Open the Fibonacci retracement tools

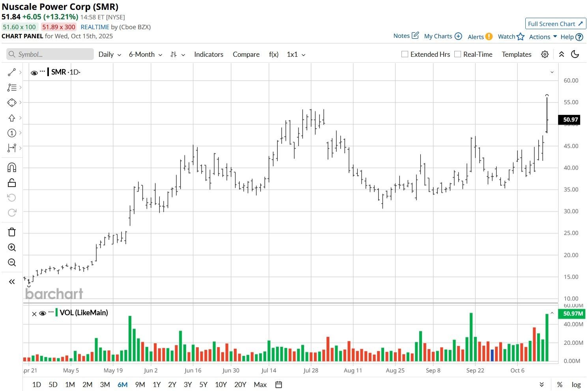(x=12, y=88)
